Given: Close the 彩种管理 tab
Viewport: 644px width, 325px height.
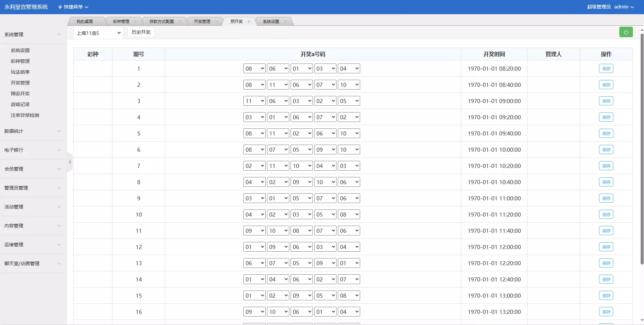Looking at the screenshot, I should (136, 21).
